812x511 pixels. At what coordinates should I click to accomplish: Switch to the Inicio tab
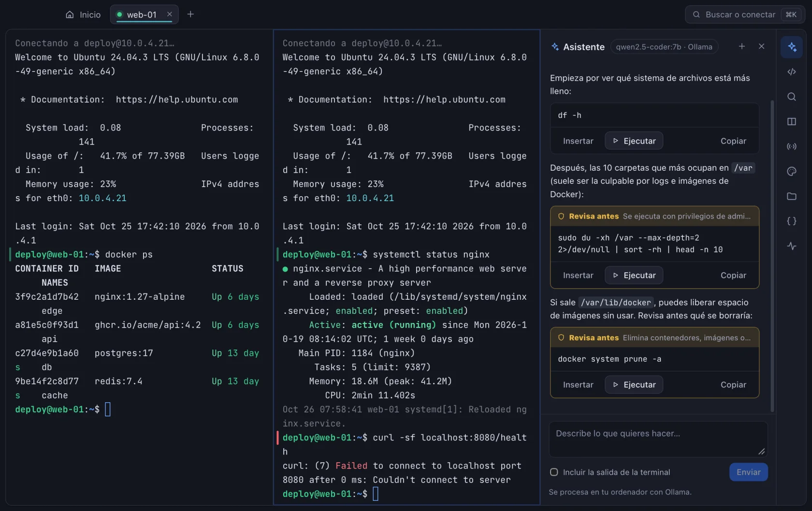click(83, 15)
